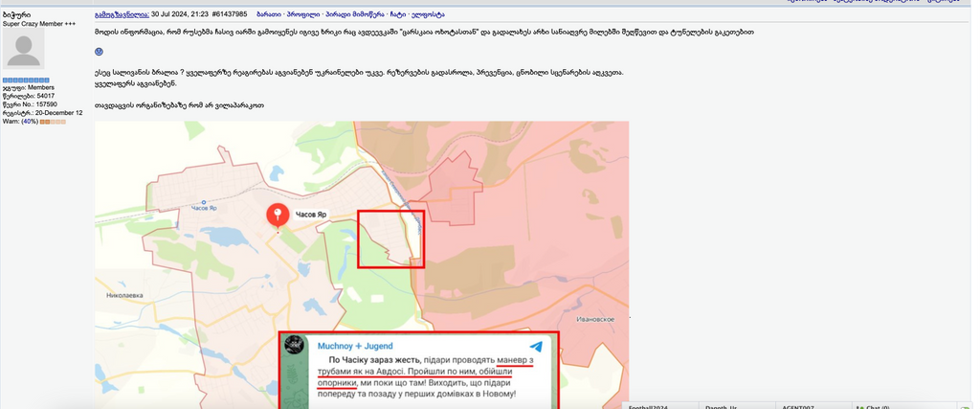
Task: Click the წევრი No.: 157590 text
Action: point(30,104)
